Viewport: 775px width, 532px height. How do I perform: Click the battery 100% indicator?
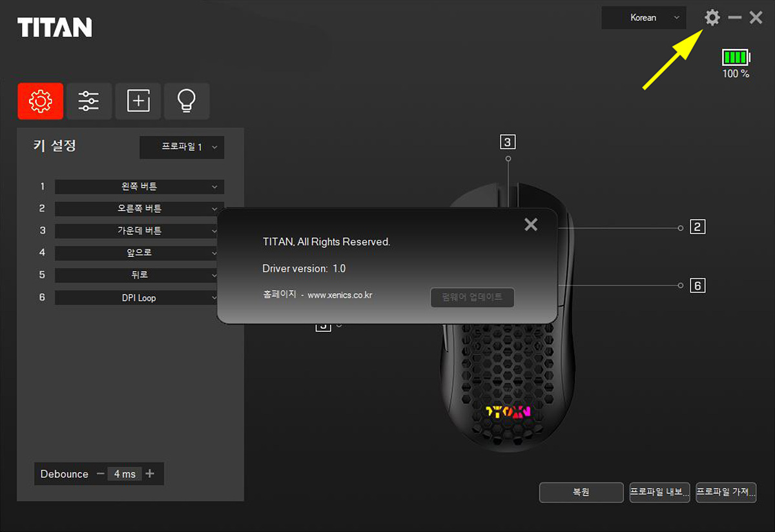click(736, 63)
